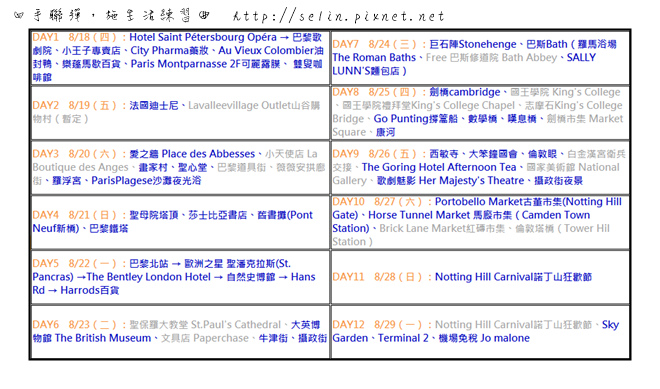
Task: Select City Pharma text in DAY1
Action: click(x=160, y=51)
